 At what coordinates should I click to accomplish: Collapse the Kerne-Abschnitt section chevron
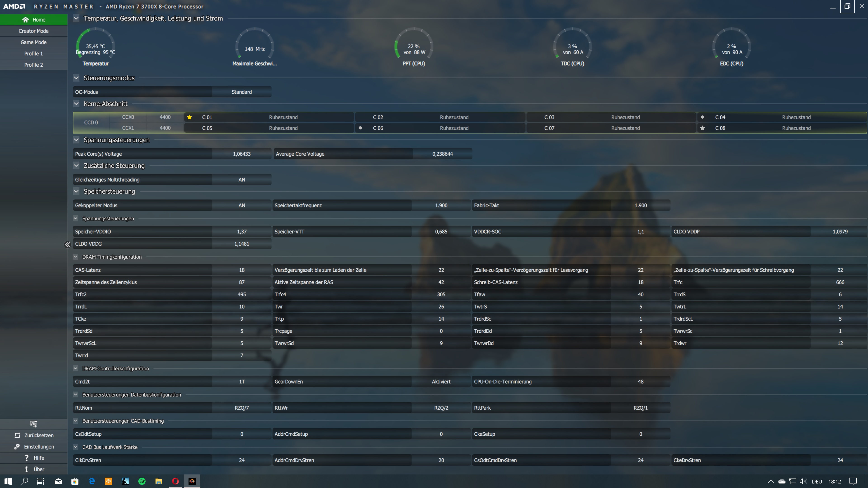[76, 104]
